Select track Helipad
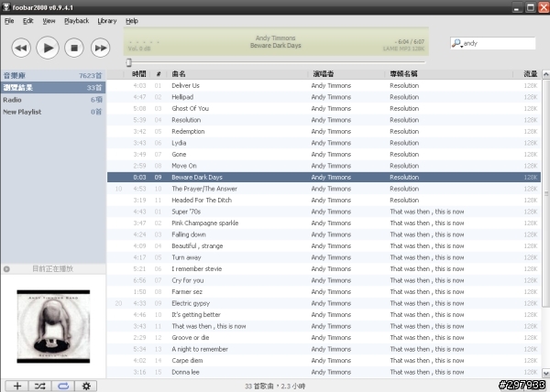The width and height of the screenshot is (550, 392). [x=324, y=97]
